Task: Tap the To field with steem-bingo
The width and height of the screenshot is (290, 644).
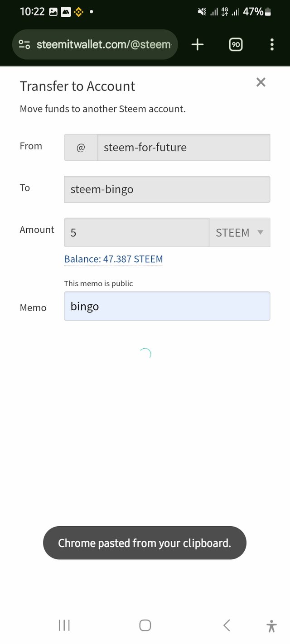Action: pyautogui.click(x=167, y=189)
